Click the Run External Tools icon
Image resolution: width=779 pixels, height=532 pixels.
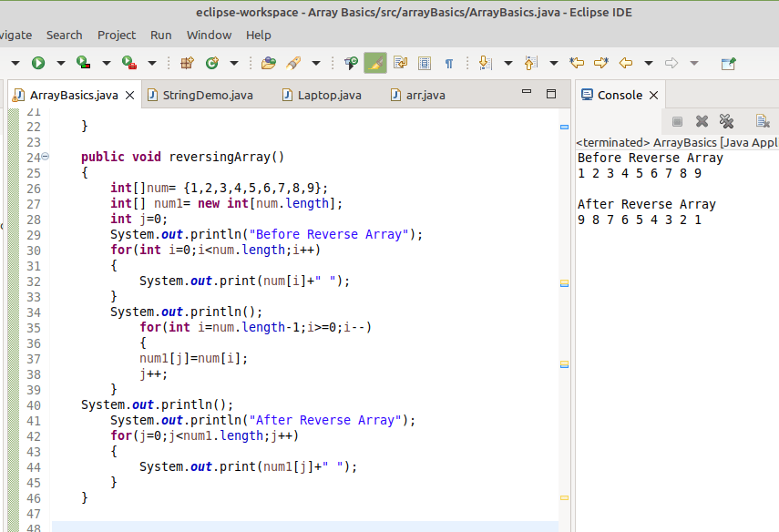pos(129,63)
